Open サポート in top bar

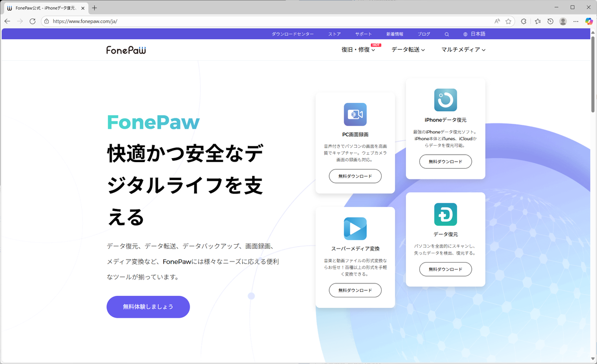pos(363,34)
